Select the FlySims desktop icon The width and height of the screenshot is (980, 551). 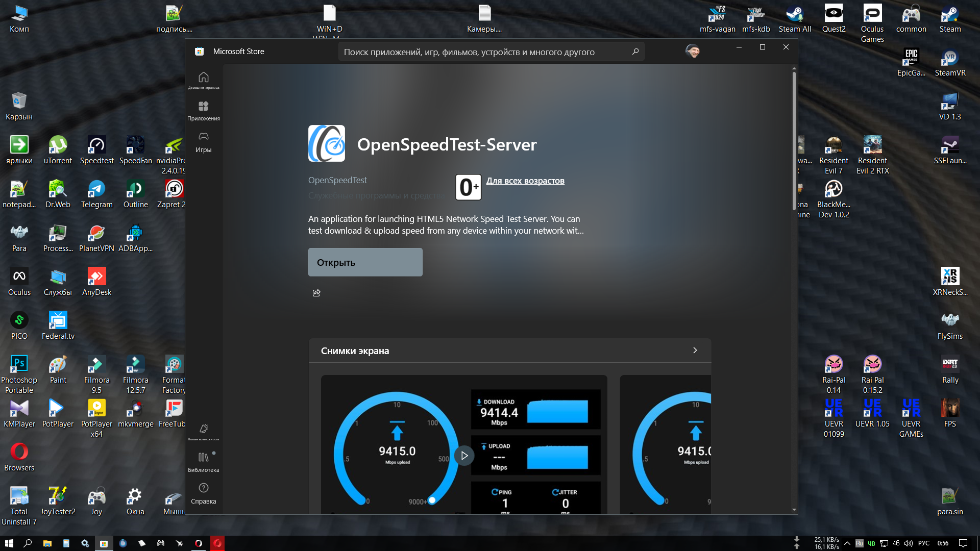950,326
